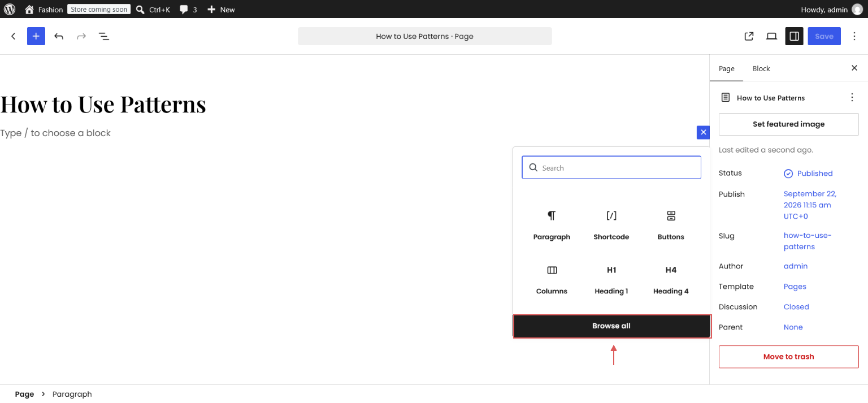Insert a Paragraph block
The height and width of the screenshot is (403, 868).
(552, 225)
